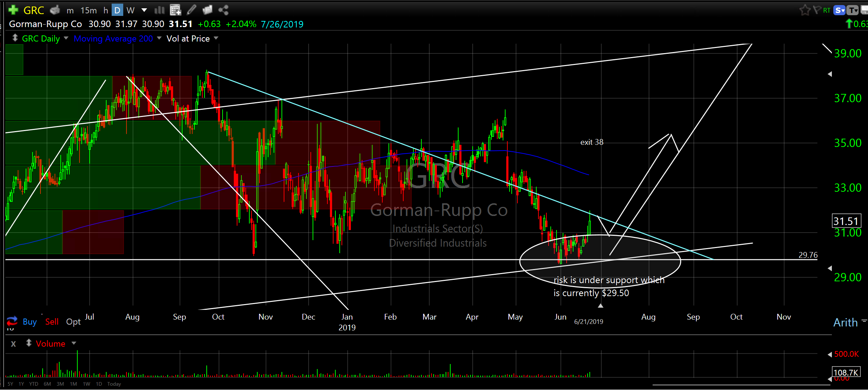This screenshot has height=390, width=868.
Task: Click the blue Buy button
Action: coord(30,321)
